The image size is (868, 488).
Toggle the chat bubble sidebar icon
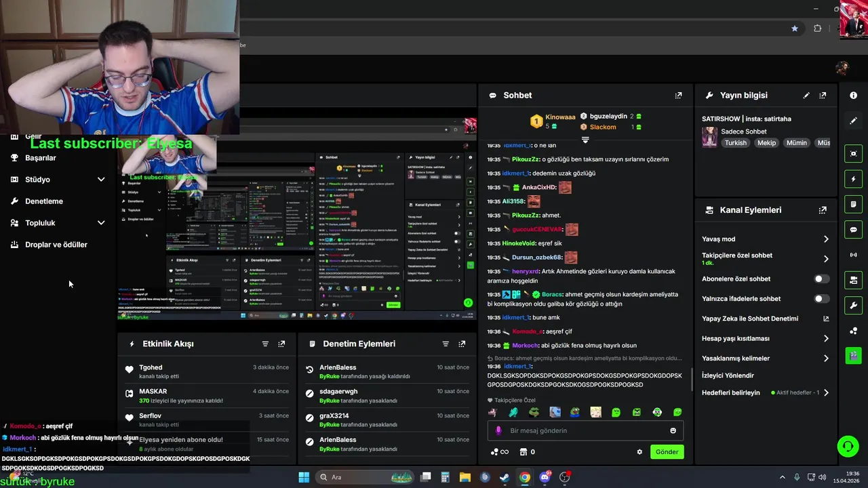pyautogui.click(x=853, y=229)
